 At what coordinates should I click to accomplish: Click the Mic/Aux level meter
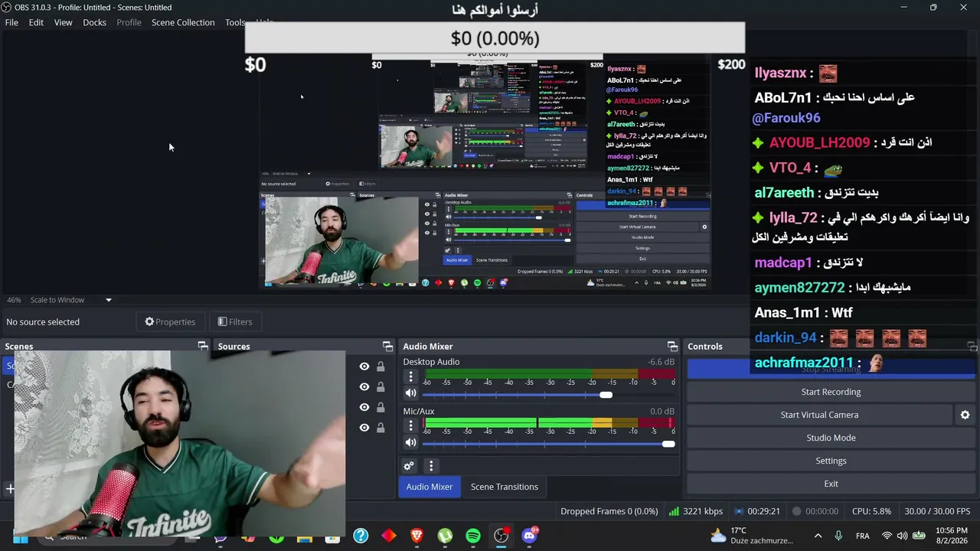pos(550,423)
